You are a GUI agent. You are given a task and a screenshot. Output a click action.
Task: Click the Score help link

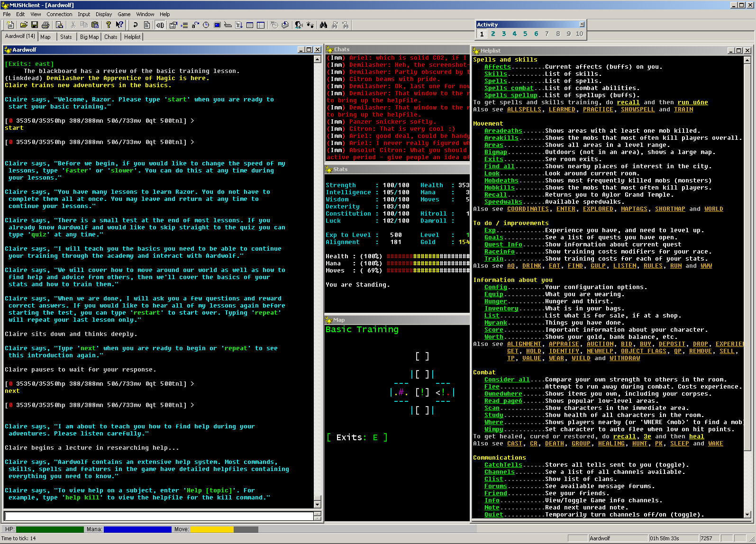pos(494,330)
